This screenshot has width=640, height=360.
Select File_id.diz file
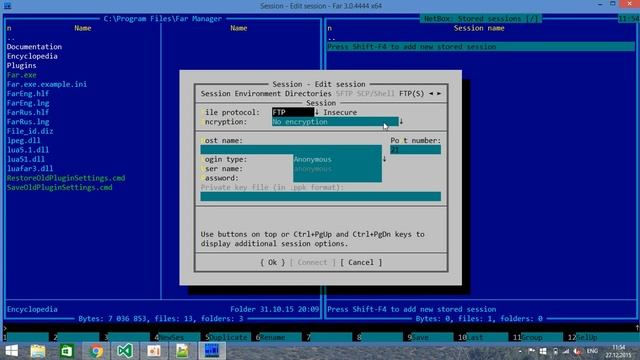[x=30, y=131]
